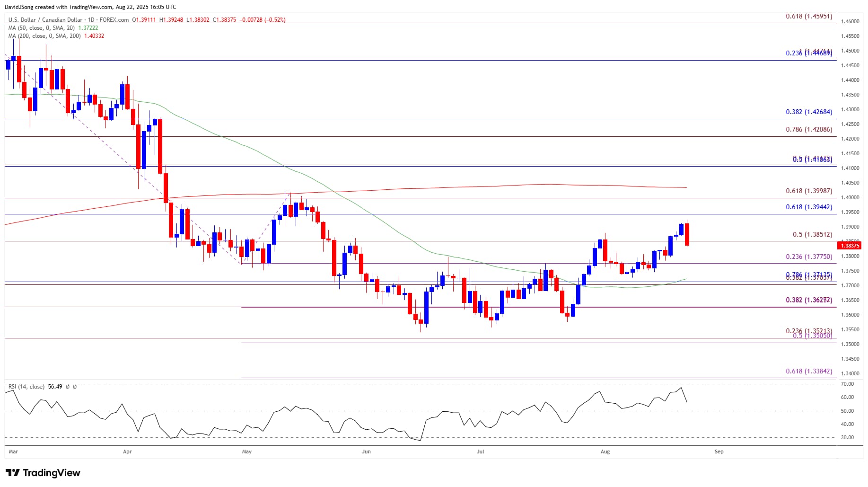Screen dimensions: 868x487
Task: Select the U.S. Dollar / Canadian Dollar title
Action: (45, 20)
